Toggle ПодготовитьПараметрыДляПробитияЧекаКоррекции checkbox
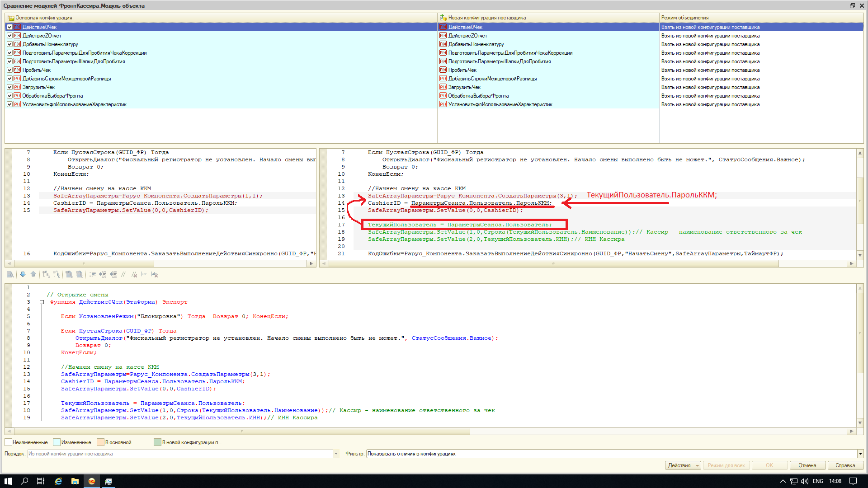This screenshot has height=488, width=868. coord(9,53)
